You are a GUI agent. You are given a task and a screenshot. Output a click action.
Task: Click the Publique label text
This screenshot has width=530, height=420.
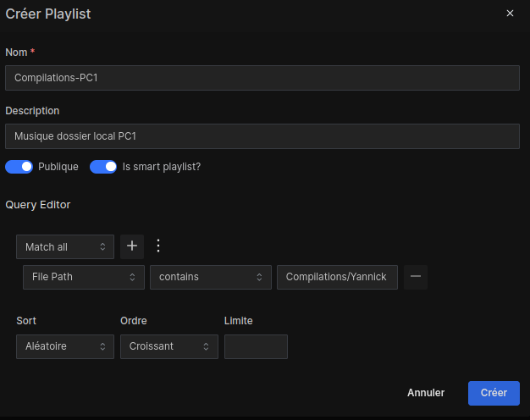58,167
